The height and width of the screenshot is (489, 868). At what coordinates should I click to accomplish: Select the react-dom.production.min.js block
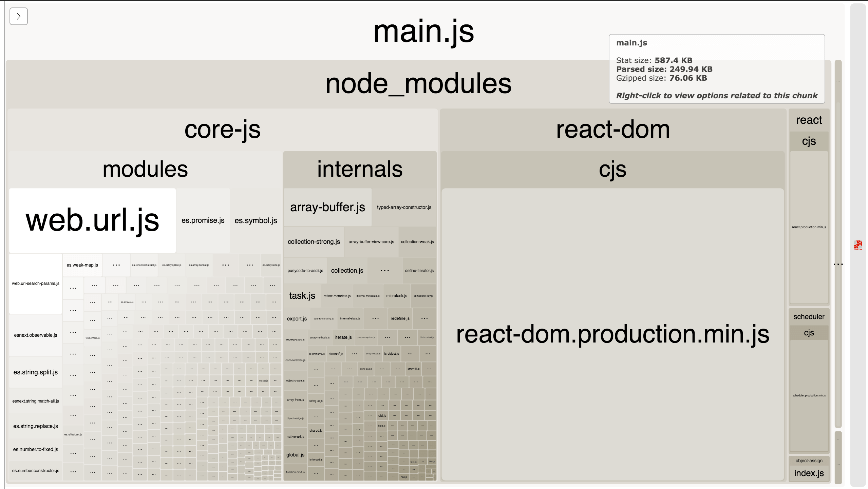(612, 334)
